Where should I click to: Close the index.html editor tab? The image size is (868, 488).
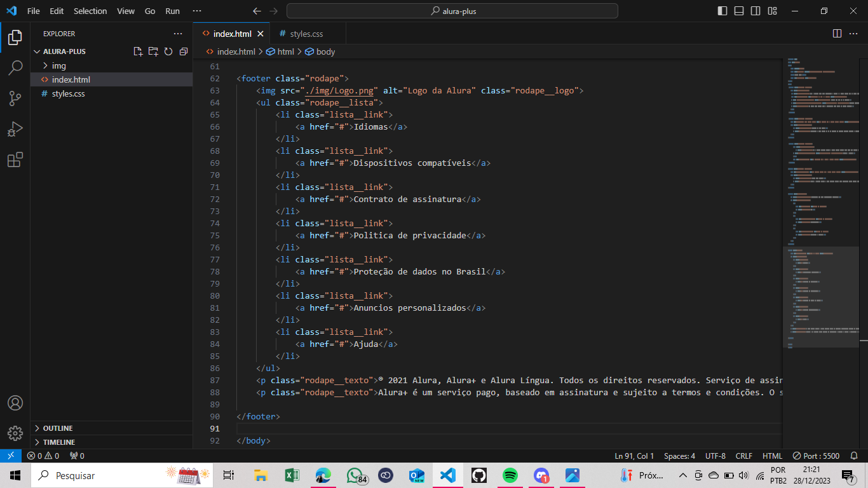[x=260, y=34]
